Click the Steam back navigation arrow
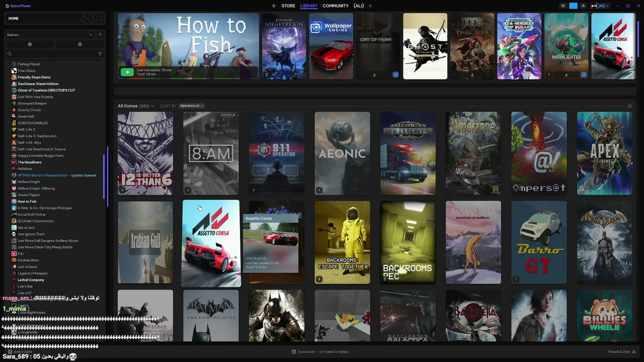The image size is (644, 362). [x=274, y=6]
